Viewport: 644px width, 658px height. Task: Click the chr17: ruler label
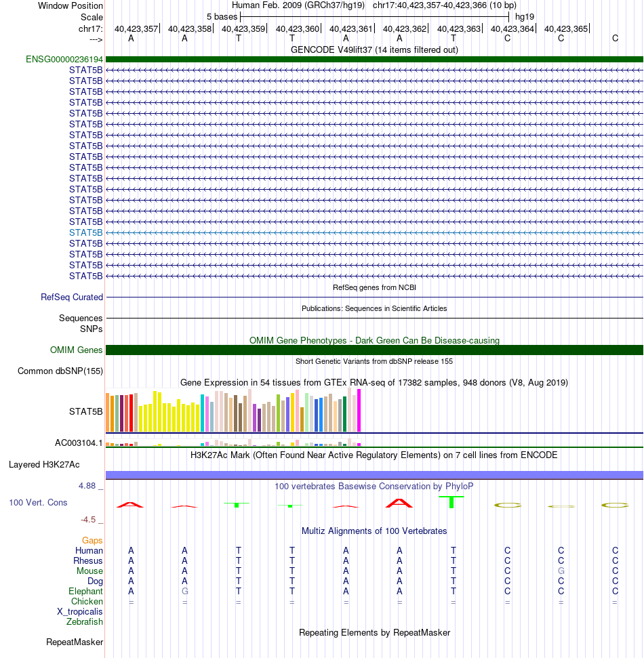click(x=91, y=28)
